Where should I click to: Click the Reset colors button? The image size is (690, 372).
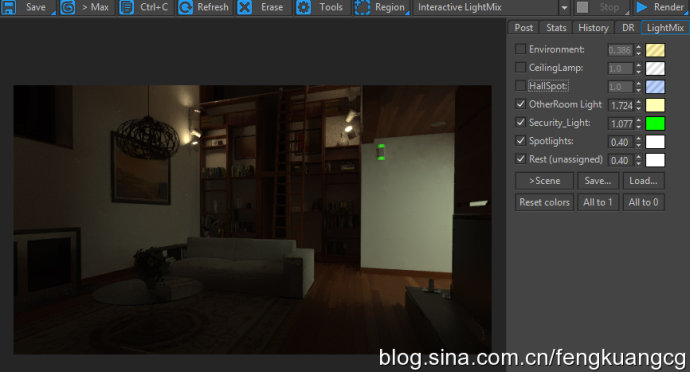click(x=544, y=202)
